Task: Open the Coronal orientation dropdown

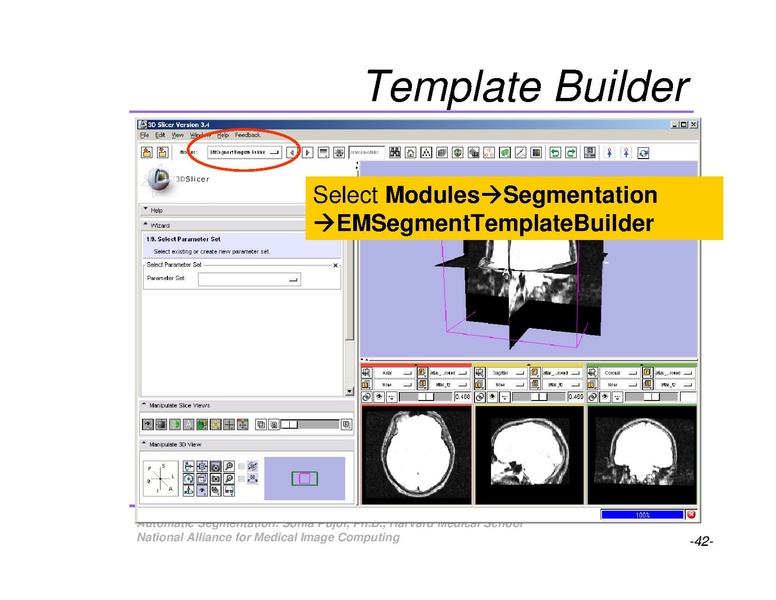Action: point(619,373)
